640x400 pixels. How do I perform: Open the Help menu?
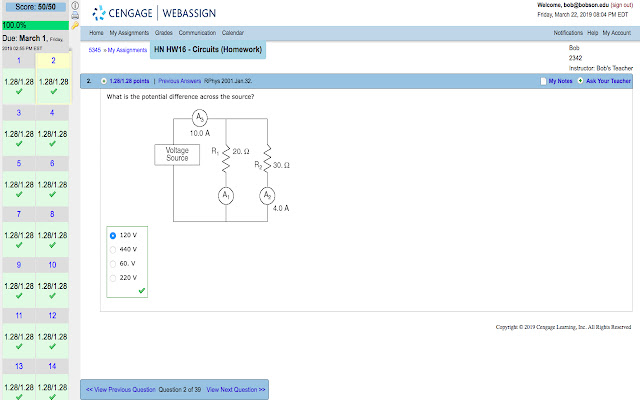click(593, 33)
